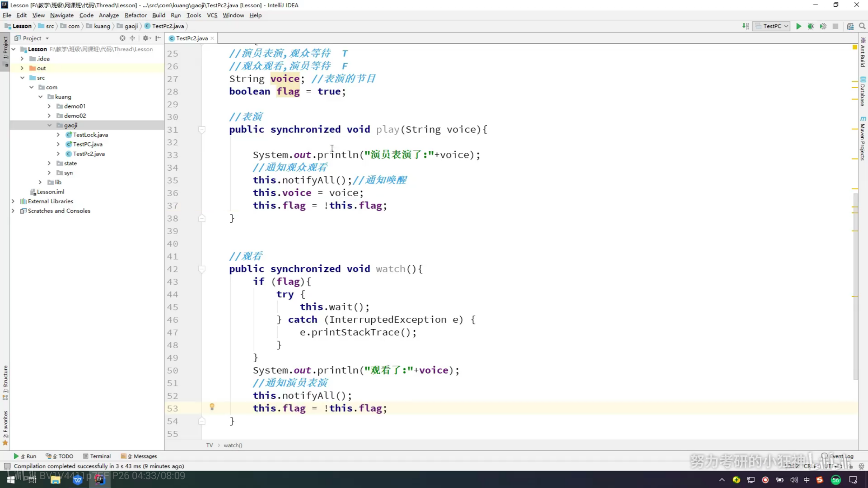Click the IntelliJ IDEA taskbar icon
Viewport: 868px width, 488px height.
tap(99, 480)
